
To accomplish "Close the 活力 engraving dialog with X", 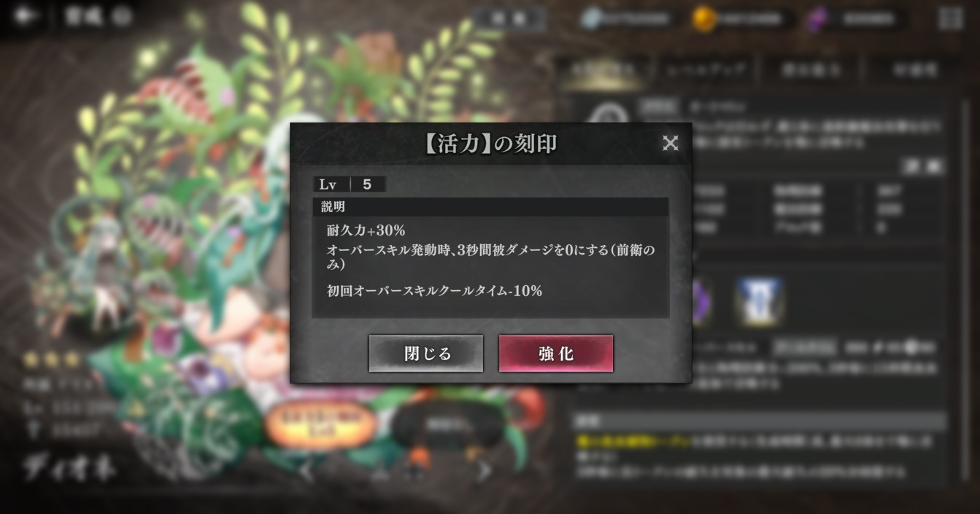I will 670,143.
